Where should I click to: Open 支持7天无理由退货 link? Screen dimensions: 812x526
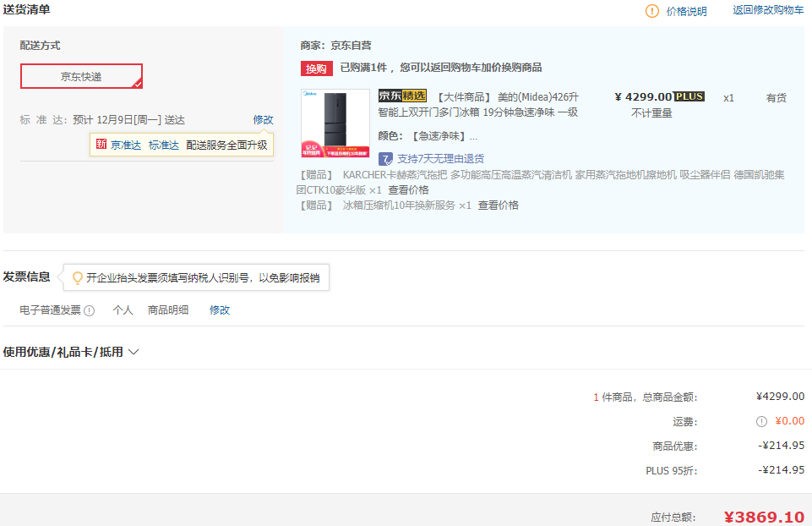click(440, 159)
